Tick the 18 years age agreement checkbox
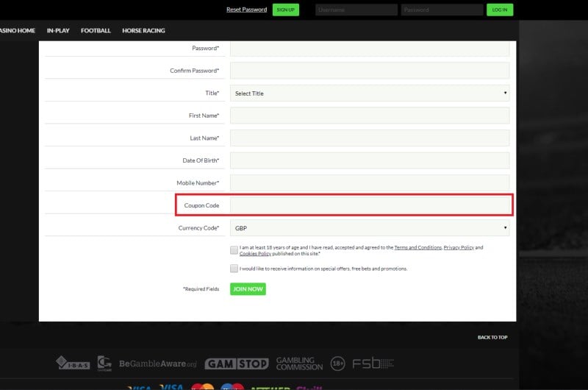This screenshot has width=588, height=390. (234, 250)
